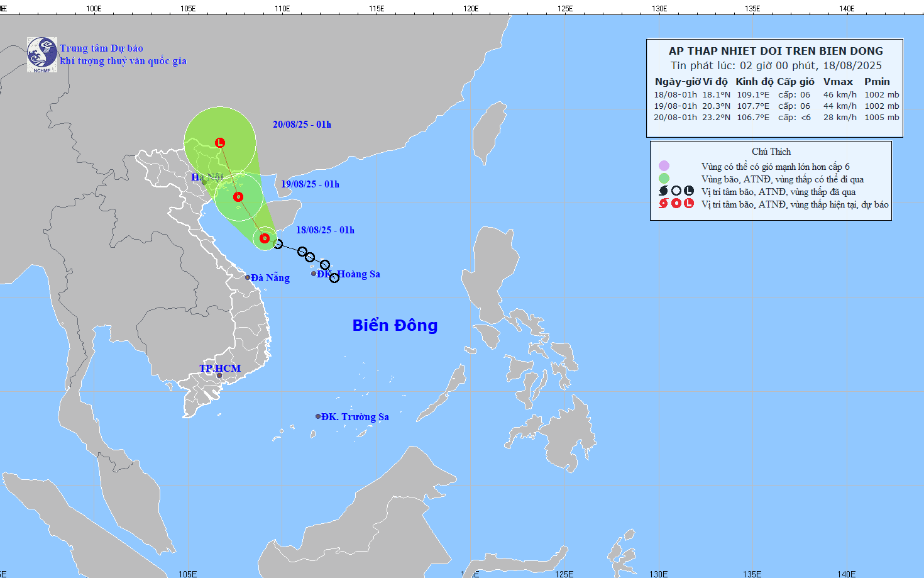Click the green storm-path swatch in the legend
Screen dimensions: 924x578
[664, 179]
